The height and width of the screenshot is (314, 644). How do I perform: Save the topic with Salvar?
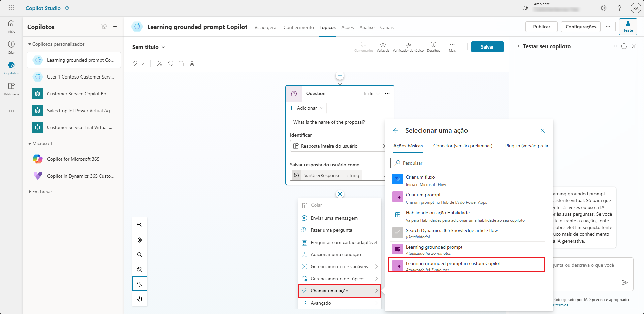click(x=487, y=47)
